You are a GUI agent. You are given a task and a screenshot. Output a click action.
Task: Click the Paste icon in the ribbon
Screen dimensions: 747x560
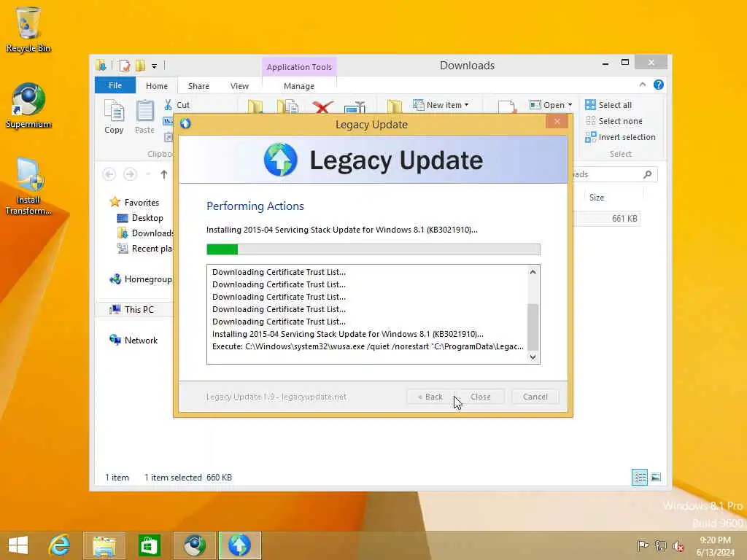144,116
